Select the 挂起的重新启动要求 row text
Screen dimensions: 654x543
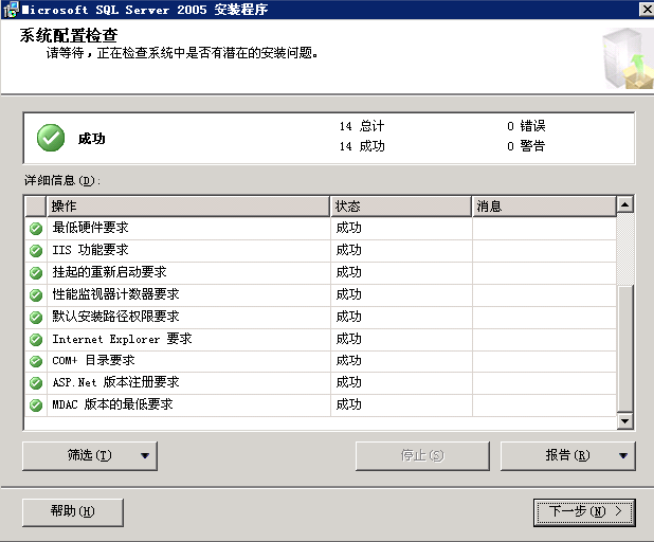click(x=109, y=272)
